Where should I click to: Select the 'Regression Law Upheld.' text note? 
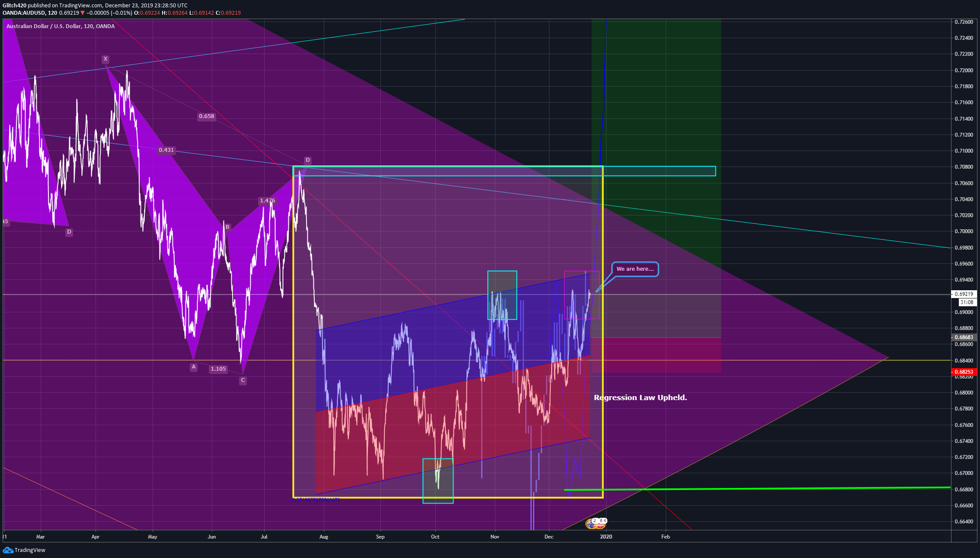pyautogui.click(x=640, y=398)
